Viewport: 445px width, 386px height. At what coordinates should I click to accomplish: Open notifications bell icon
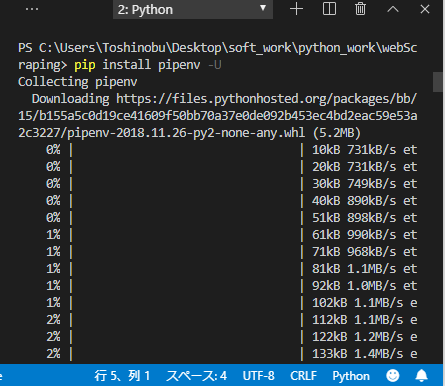(422, 376)
